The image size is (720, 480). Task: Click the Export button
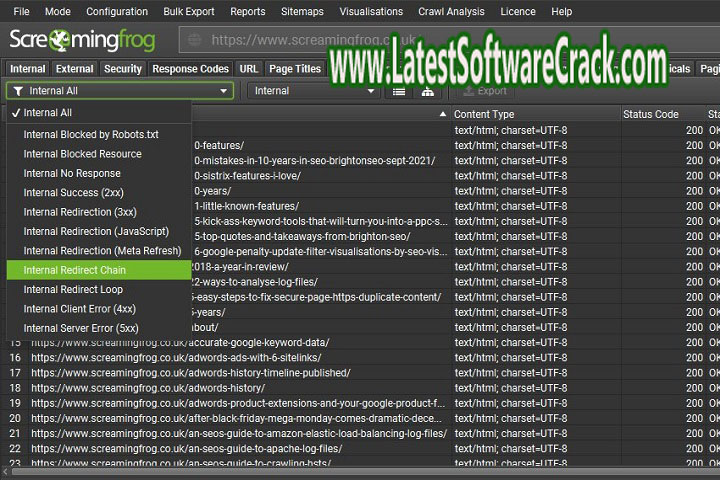click(x=485, y=91)
